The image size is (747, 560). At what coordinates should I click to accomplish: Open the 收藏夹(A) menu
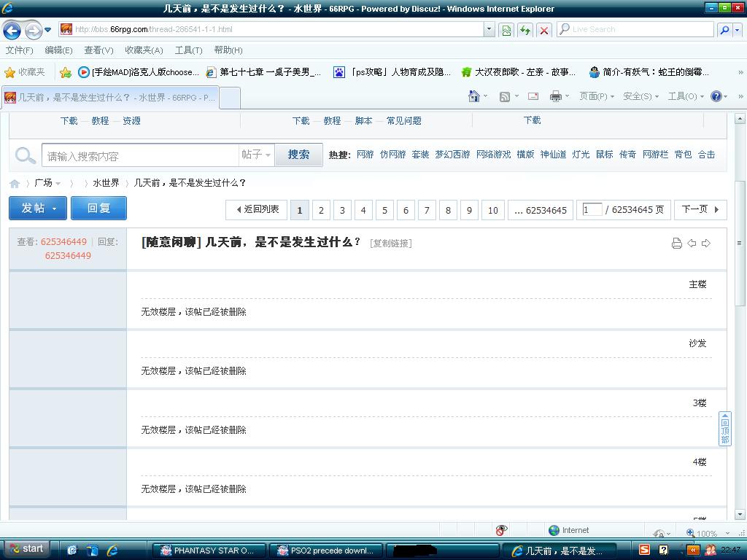[x=144, y=50]
